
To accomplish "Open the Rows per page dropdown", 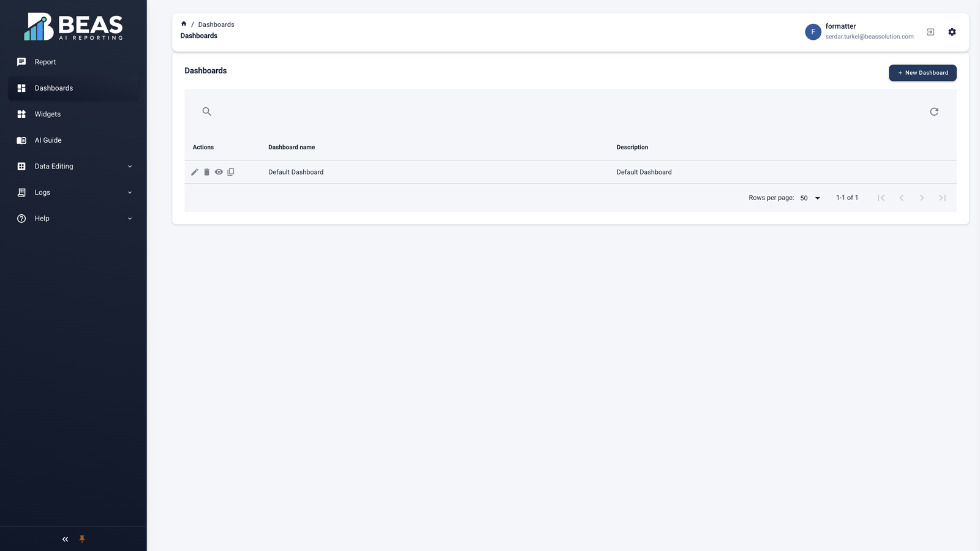I will (810, 198).
